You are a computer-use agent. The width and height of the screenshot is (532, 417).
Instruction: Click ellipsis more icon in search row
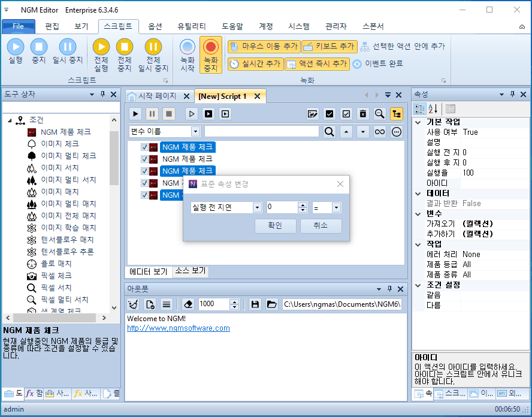tap(396, 132)
